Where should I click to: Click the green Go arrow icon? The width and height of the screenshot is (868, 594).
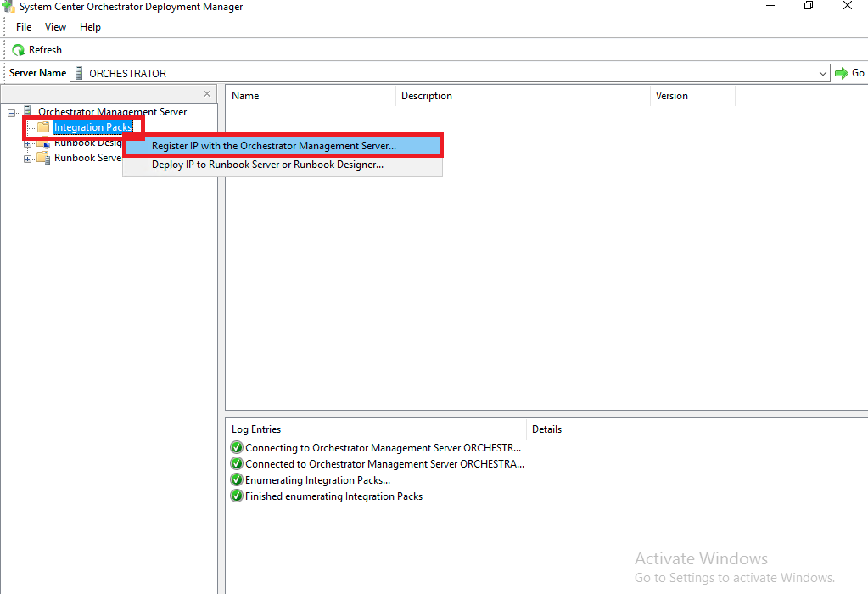pos(841,73)
